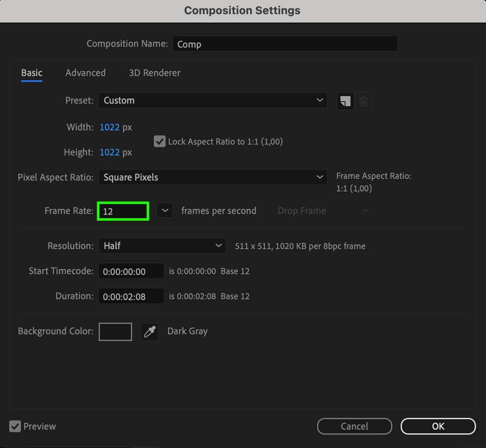Click the Frame Rate input field

[123, 211]
